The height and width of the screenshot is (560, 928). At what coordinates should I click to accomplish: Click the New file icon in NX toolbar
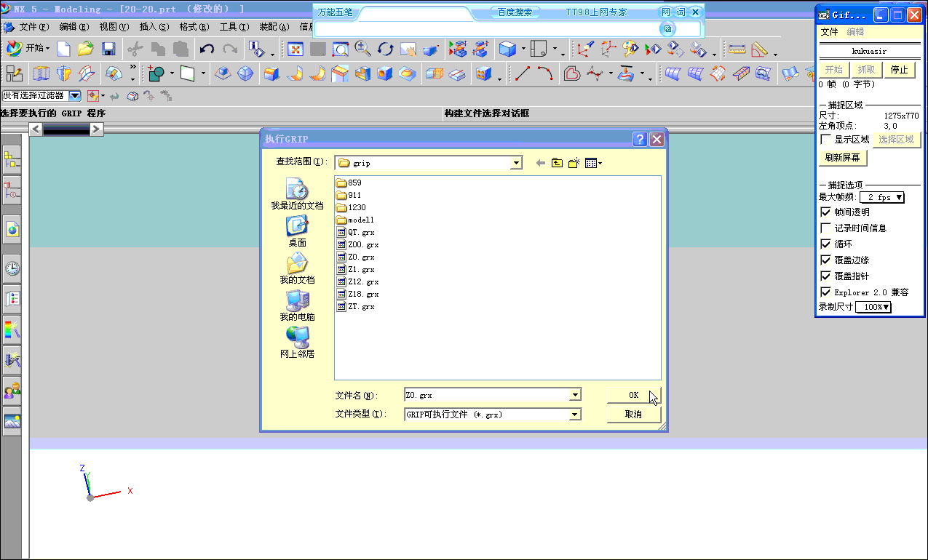click(x=64, y=49)
